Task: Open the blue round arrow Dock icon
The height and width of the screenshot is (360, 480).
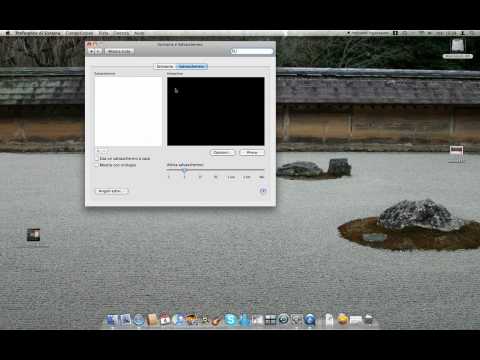Action: [310, 320]
